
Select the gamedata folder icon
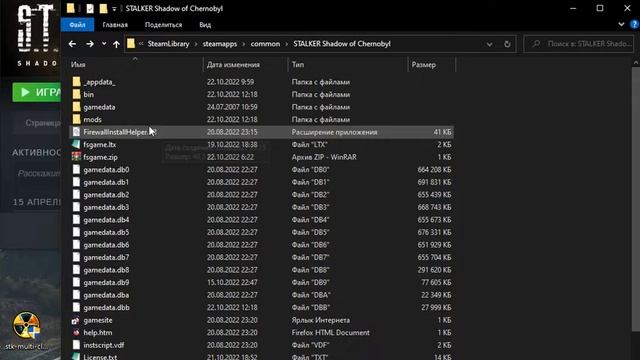tap(76, 107)
